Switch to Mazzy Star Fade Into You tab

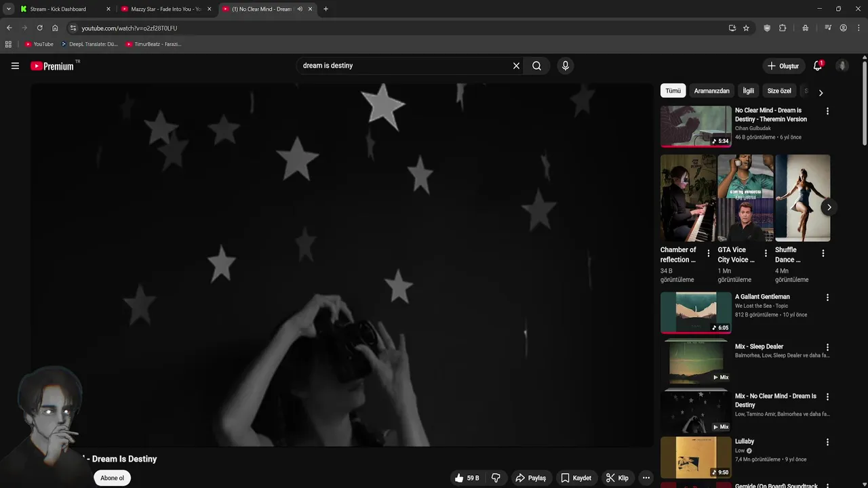tap(166, 9)
